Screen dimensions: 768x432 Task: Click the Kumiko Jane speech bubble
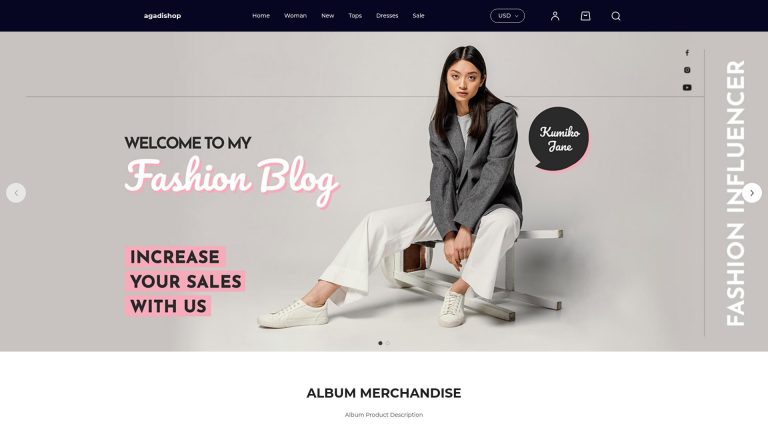(x=559, y=139)
